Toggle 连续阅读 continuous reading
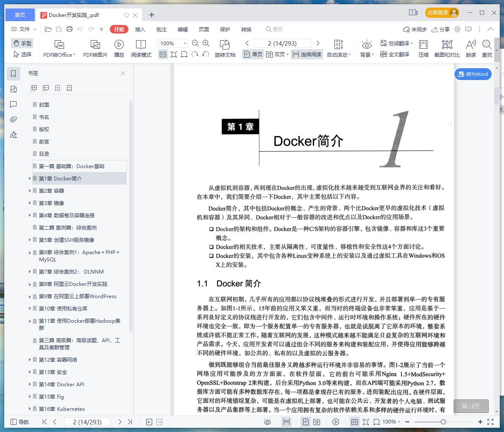This screenshot has width=504, height=432. click(x=307, y=54)
